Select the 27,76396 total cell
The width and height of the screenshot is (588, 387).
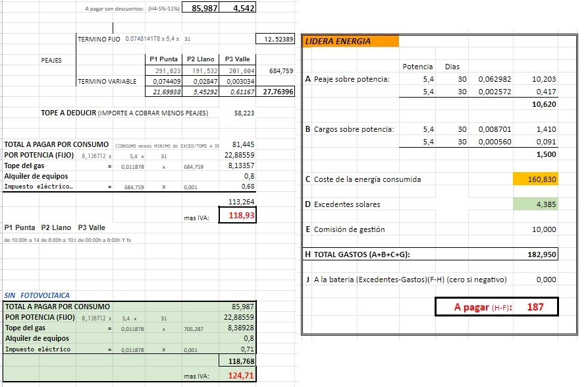point(275,92)
